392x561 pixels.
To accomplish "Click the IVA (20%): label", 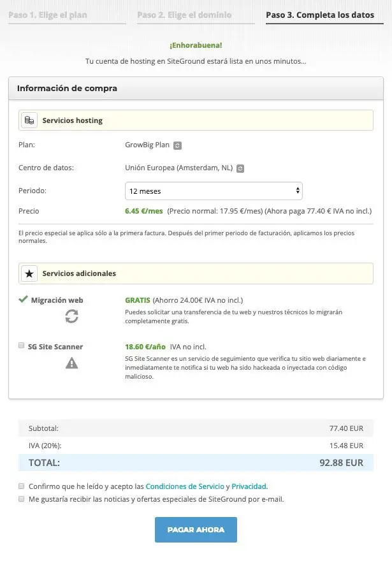I will [x=45, y=446].
